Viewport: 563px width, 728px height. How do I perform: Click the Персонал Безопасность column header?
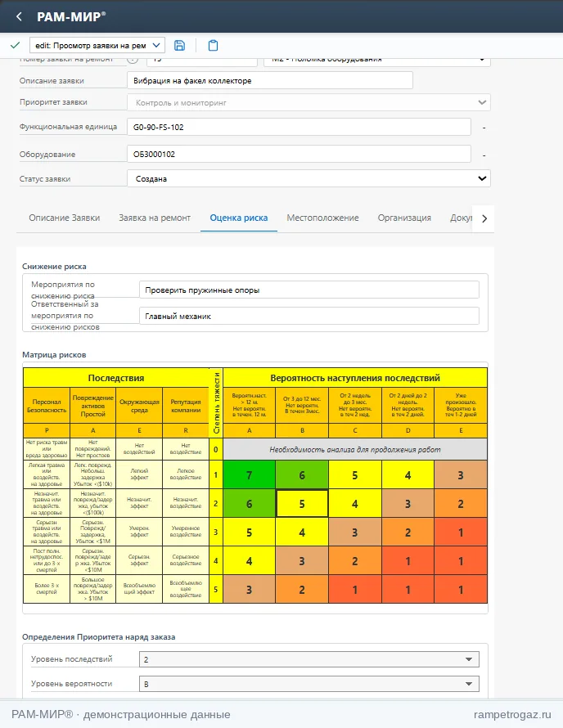47,406
